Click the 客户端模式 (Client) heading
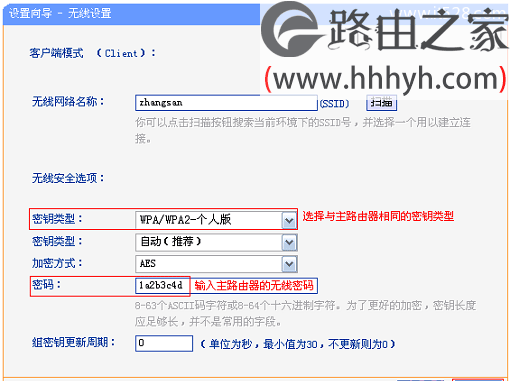Image resolution: width=510 pixels, height=381 pixels. 92,53
